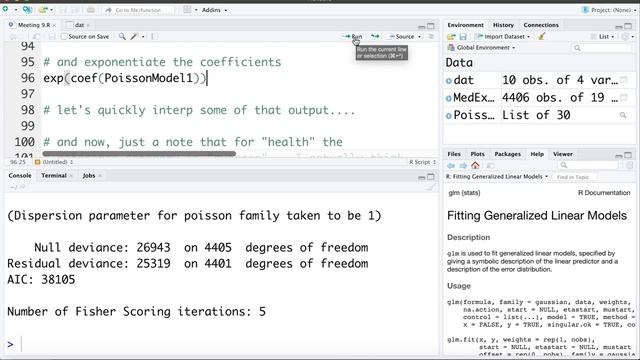The image size is (640, 360).
Task: Click the editor horizontal scrollbar
Action: [139, 154]
